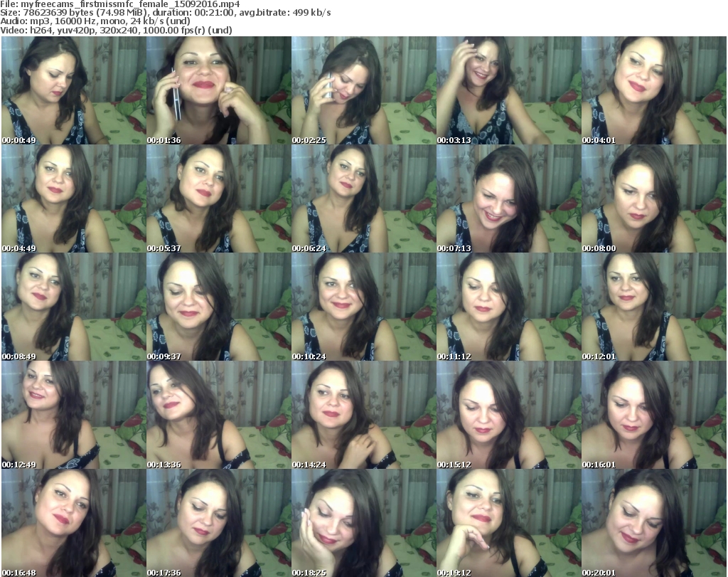The height and width of the screenshot is (577, 728).
Task: Pick the frame stamped 00:04:49
Action: coord(74,198)
